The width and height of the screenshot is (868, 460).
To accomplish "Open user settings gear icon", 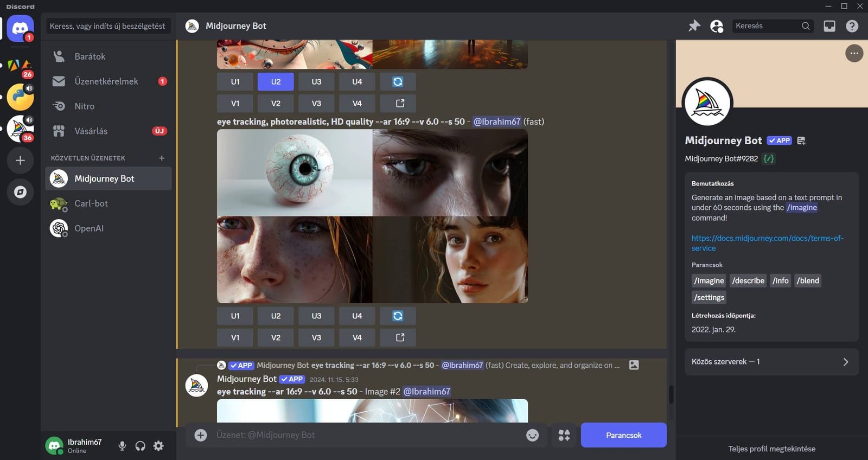I will coord(158,446).
